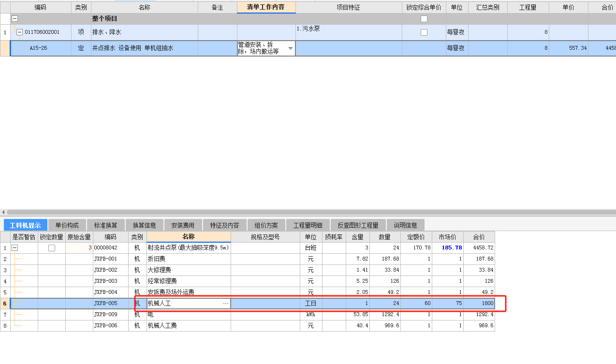616x364 pixels.
Task: Toggle 锁定综合单价 checkbox for 排水、降水 row
Action: pyautogui.click(x=424, y=32)
